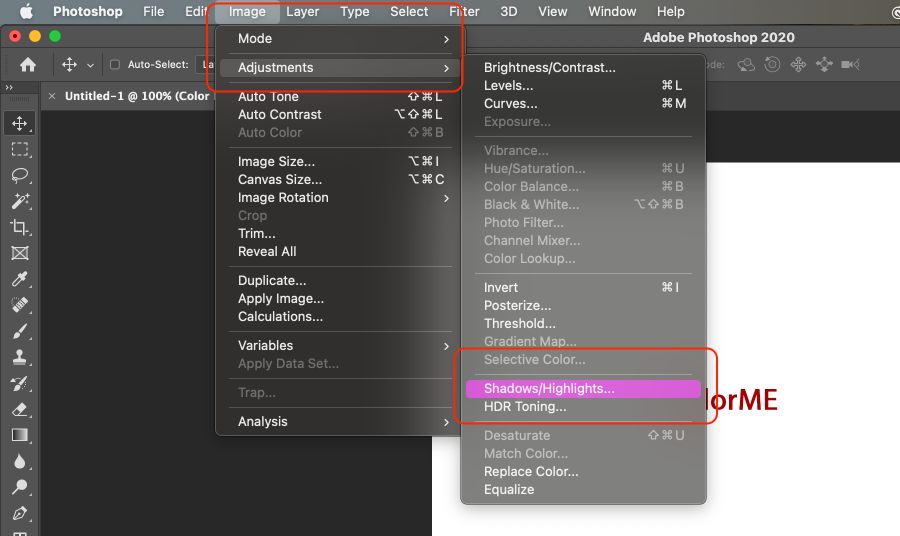Select the Healing Brush tool
Screen dimensions: 900x536
(20, 305)
